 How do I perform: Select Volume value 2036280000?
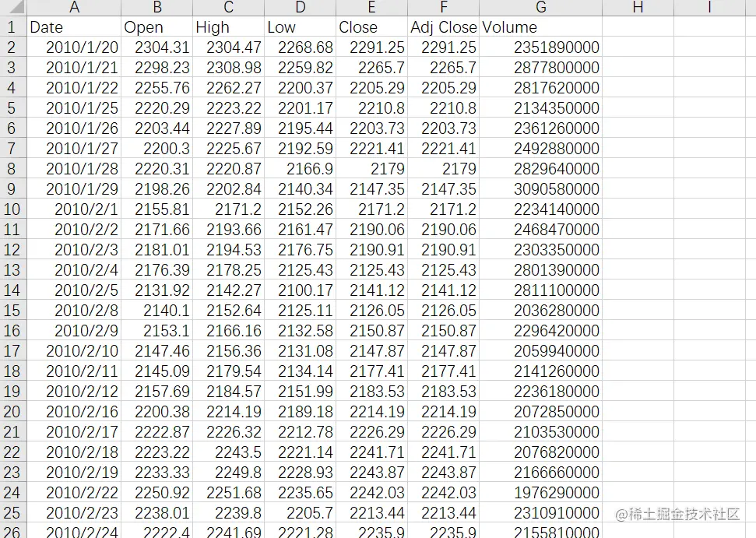[x=541, y=311]
